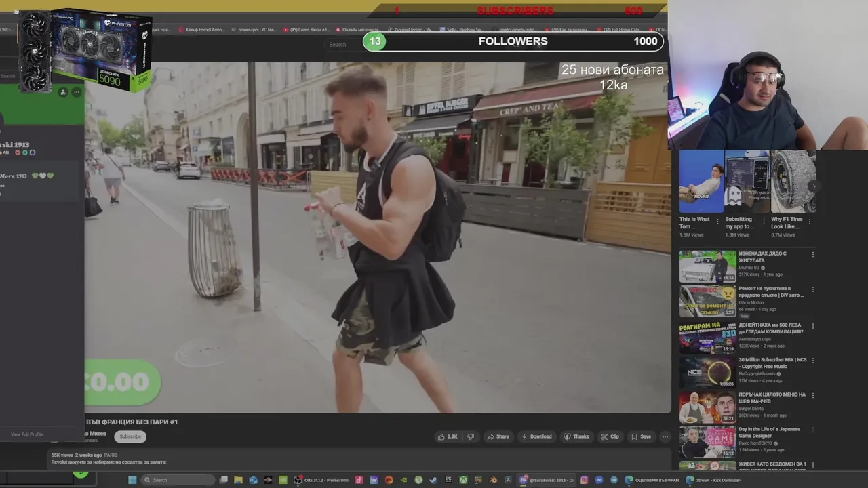Click the Windows taskbar search box
The width and height of the screenshot is (868, 488).
pyautogui.click(x=178, y=480)
